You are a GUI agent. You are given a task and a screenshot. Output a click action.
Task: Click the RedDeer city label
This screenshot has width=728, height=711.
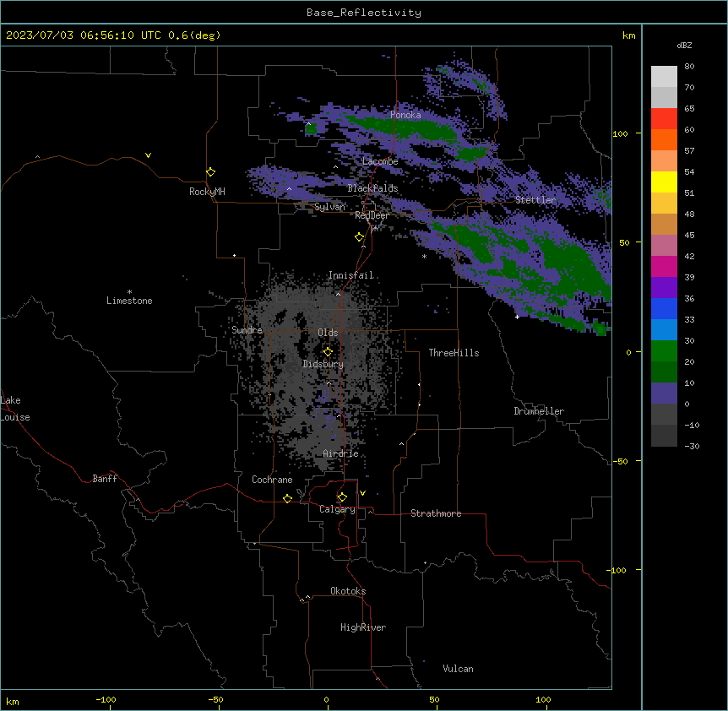[x=372, y=215]
